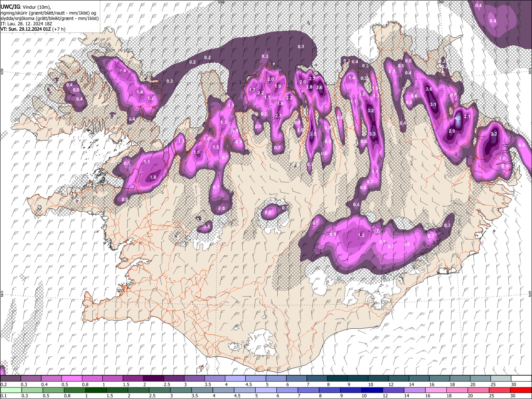This screenshot has height=399, width=532.
Task: Click the lilac 14–16 rain swatch
Action: pos(414,390)
